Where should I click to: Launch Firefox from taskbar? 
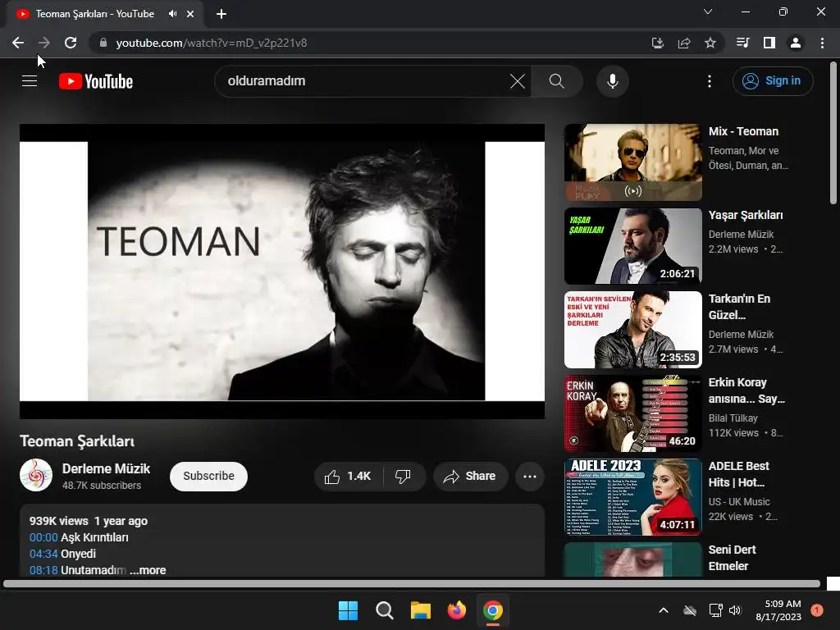pyautogui.click(x=456, y=610)
